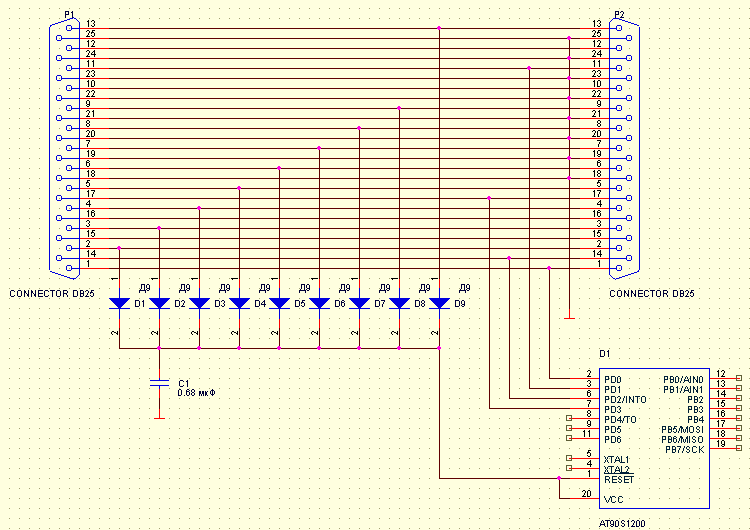The width and height of the screenshot is (750, 530).
Task: Select the P2 connector outline
Action: click(x=626, y=147)
